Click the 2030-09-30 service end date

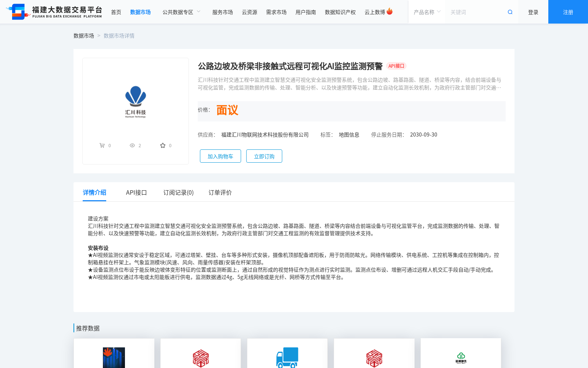(x=424, y=135)
